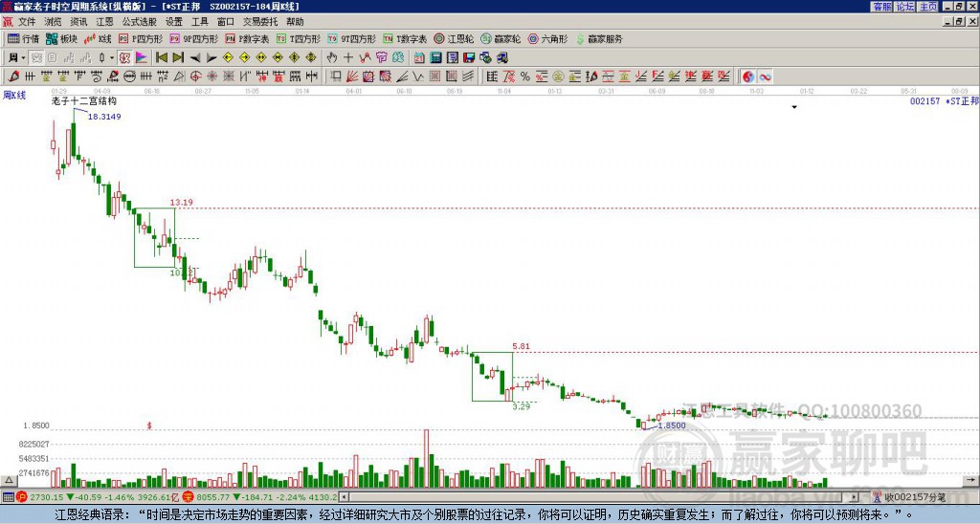Click the yin-yang taiji icon
The image size is (980, 524).
click(x=748, y=76)
